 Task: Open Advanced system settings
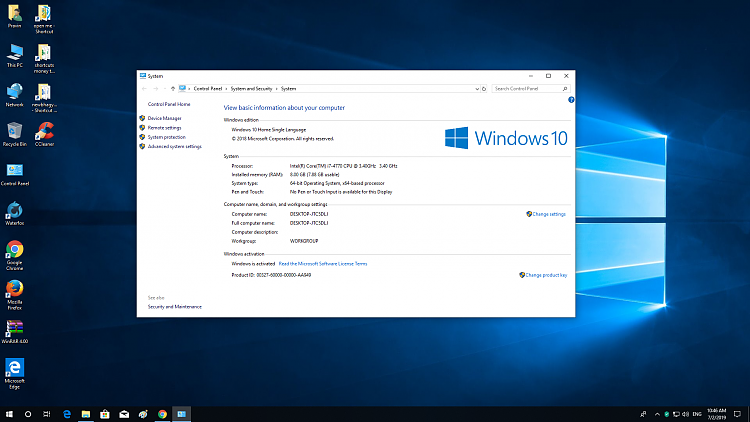pos(175,146)
